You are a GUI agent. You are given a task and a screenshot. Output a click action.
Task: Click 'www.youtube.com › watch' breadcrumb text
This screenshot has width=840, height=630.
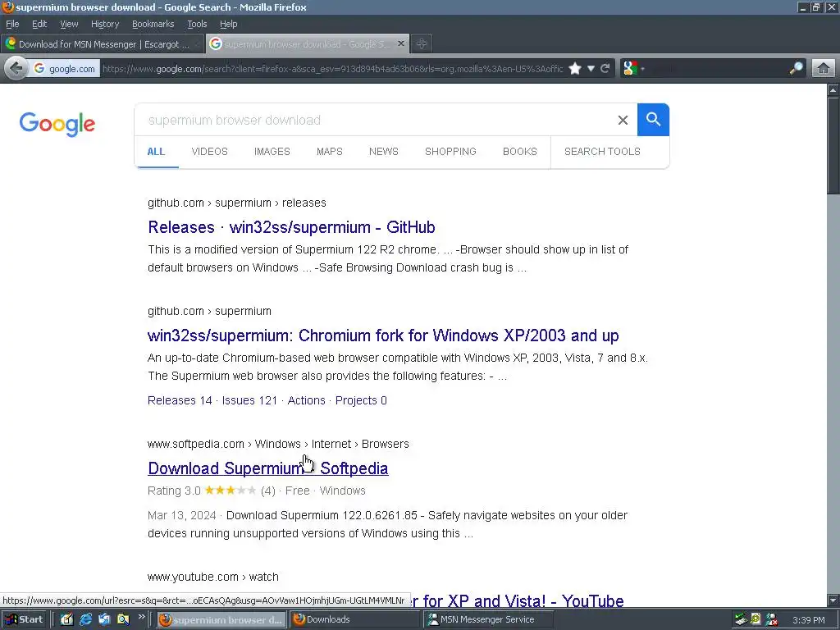(x=213, y=577)
